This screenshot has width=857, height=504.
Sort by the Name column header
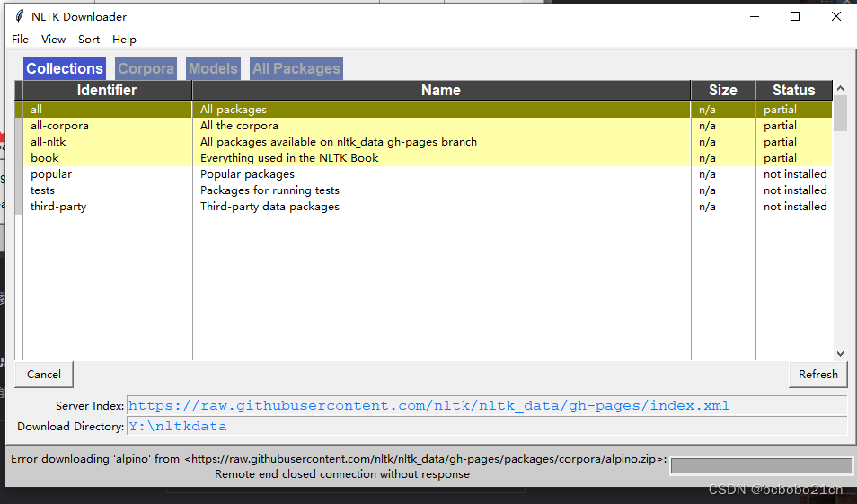(x=441, y=90)
